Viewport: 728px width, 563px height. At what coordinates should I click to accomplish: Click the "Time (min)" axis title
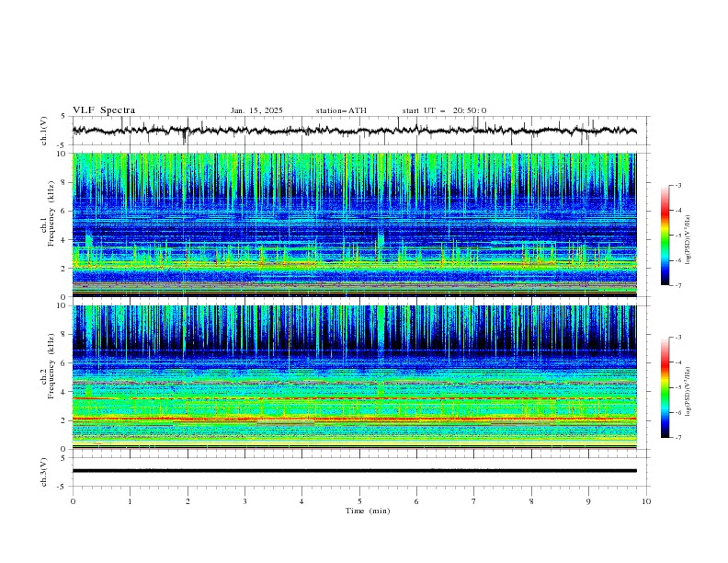coord(368,511)
